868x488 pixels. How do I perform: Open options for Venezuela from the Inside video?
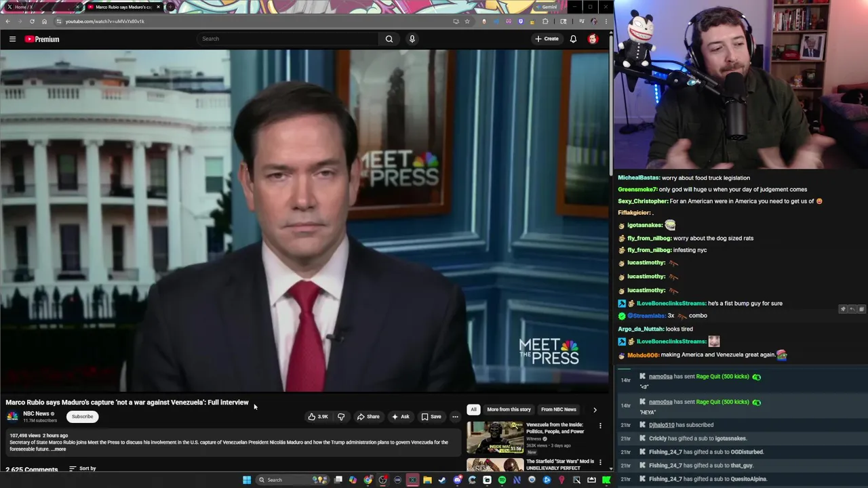(600, 426)
